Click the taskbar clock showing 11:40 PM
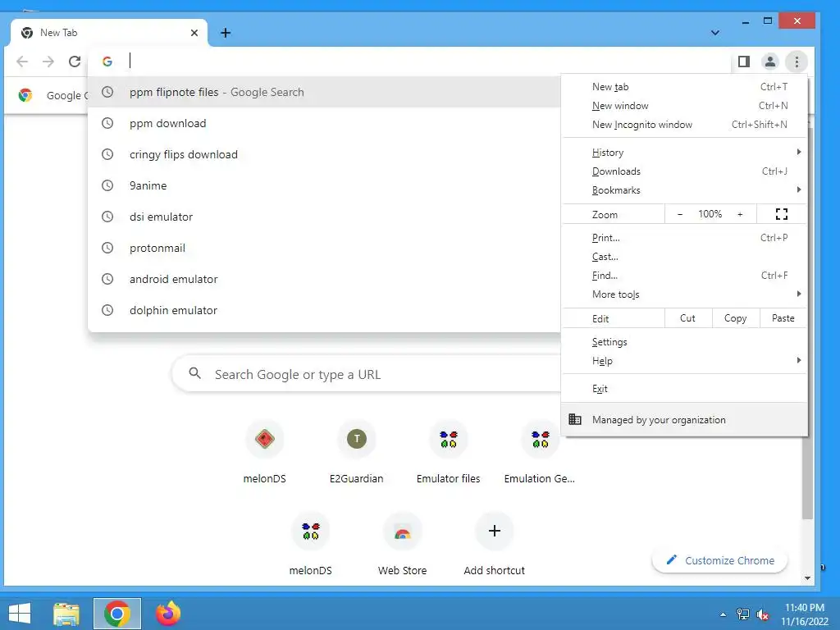Viewport: 840px width, 630px height. pos(805,614)
